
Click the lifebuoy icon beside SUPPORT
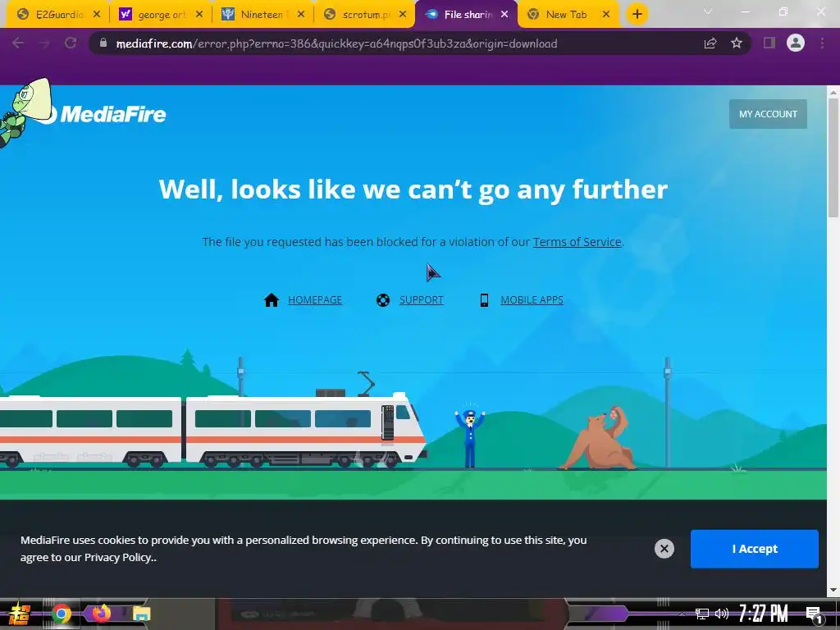click(x=383, y=300)
